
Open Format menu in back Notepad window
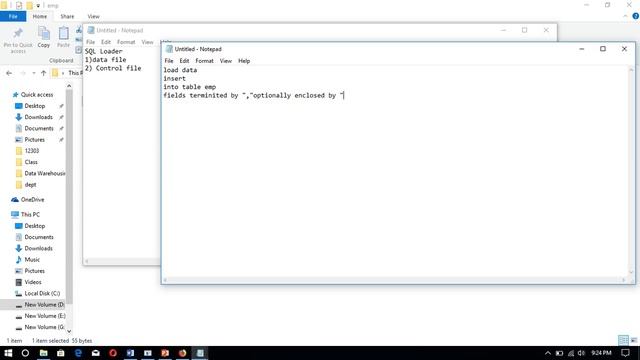tap(126, 42)
